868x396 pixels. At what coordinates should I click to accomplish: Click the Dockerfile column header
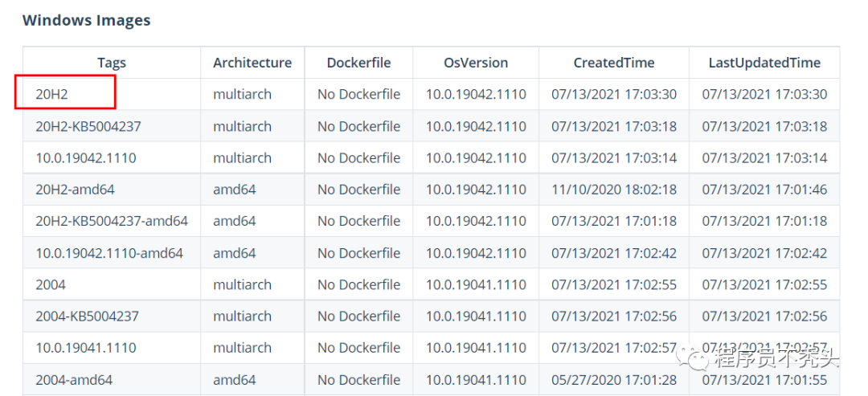coord(358,63)
